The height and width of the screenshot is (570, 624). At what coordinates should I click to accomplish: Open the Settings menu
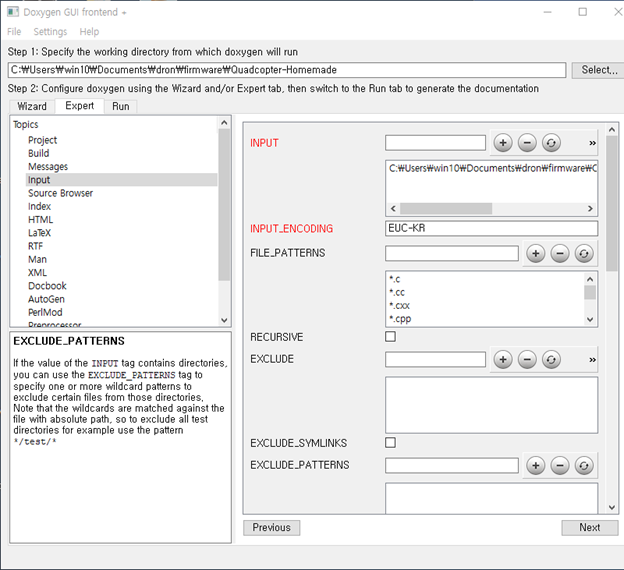(x=50, y=31)
